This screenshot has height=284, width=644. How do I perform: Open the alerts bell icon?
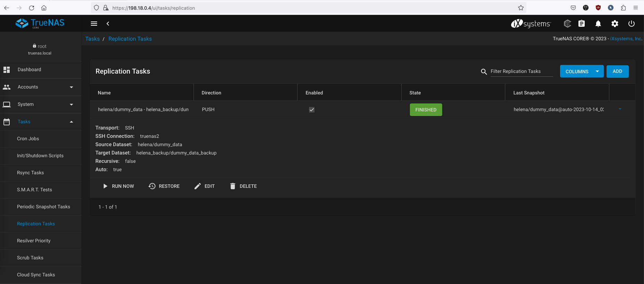[x=598, y=24]
